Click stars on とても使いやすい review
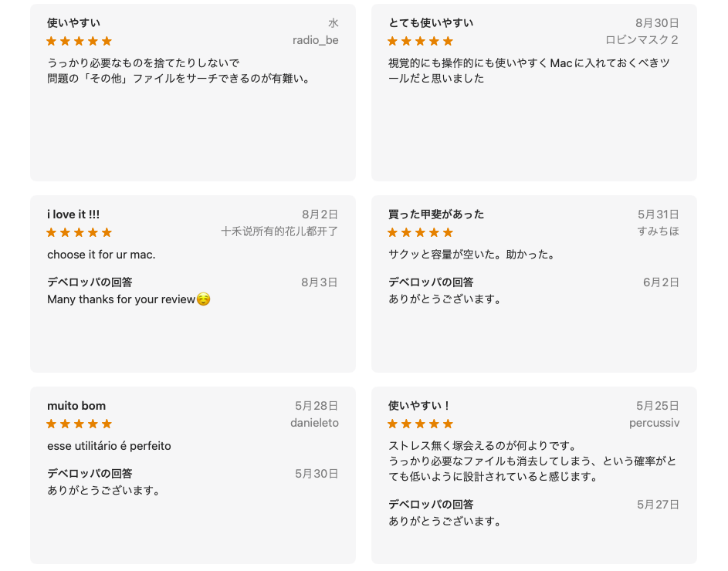Screen dimensions: 728x571 [x=421, y=41]
